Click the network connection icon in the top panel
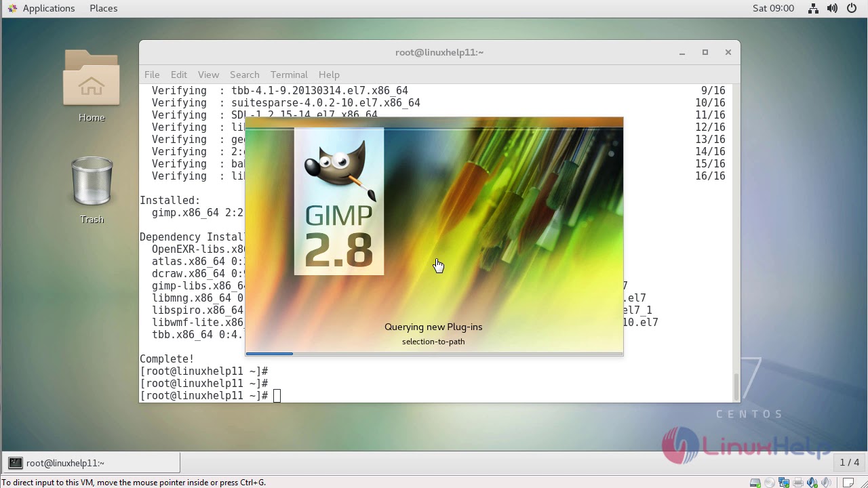This screenshot has width=868, height=488. 813,8
